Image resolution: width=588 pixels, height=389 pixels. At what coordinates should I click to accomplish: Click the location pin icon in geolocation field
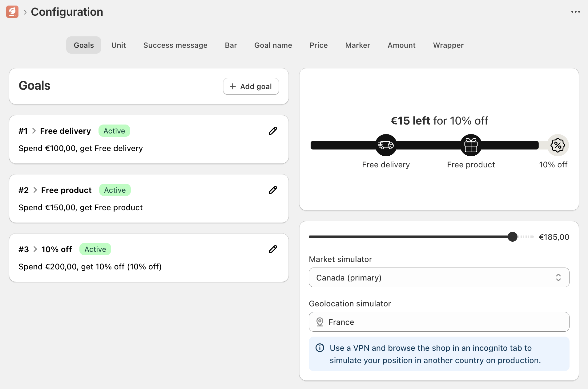pyautogui.click(x=320, y=322)
